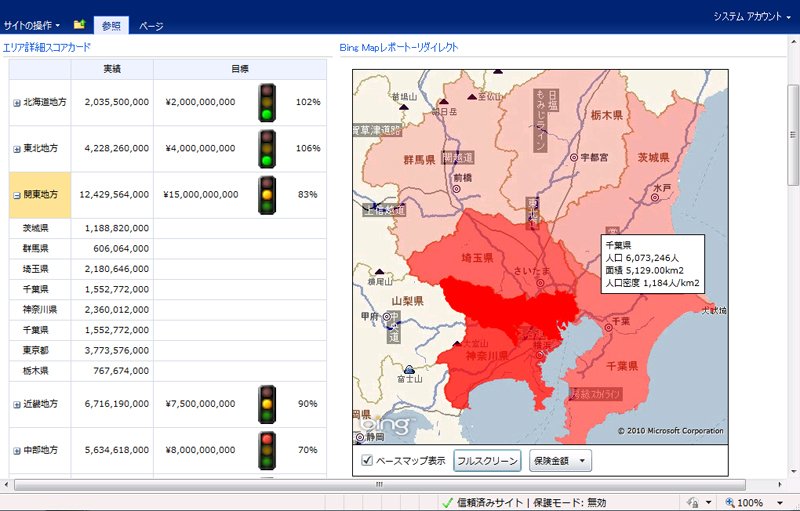Click the security settings icon in status bar
The height and width of the screenshot is (511, 800).
693,502
